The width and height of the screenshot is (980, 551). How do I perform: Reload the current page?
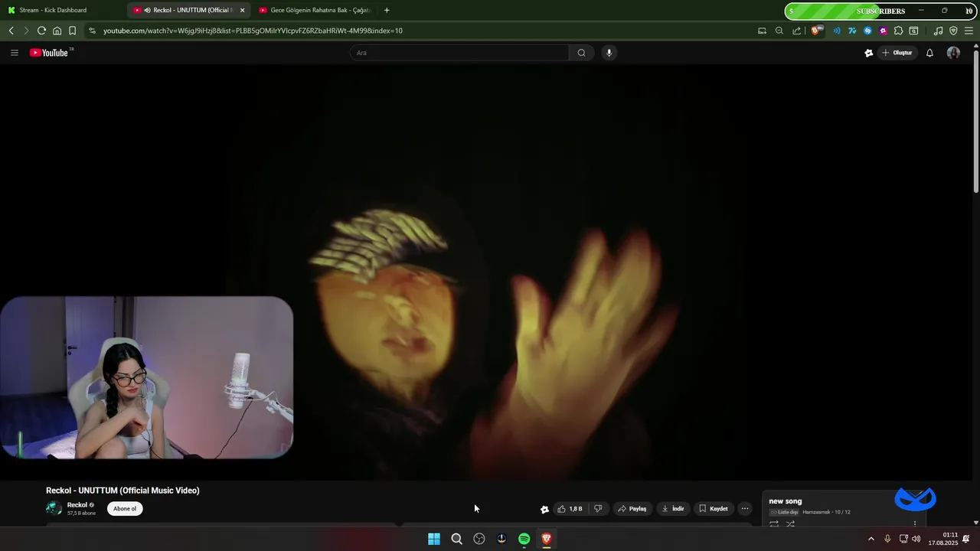tap(41, 31)
